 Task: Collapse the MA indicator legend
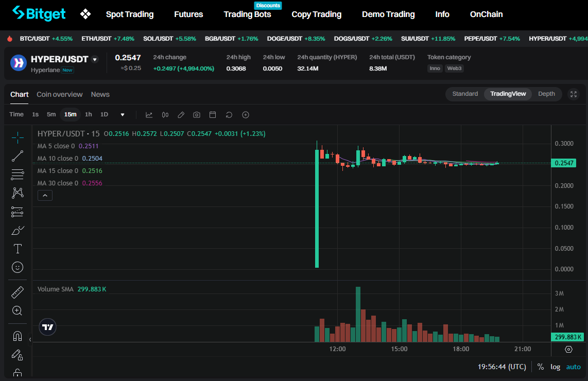pyautogui.click(x=45, y=195)
